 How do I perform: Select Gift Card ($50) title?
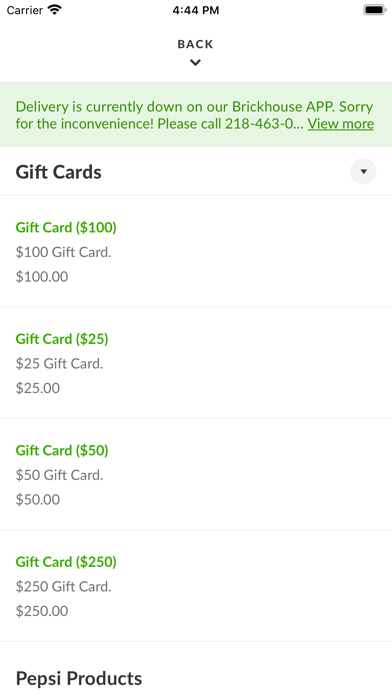62,450
